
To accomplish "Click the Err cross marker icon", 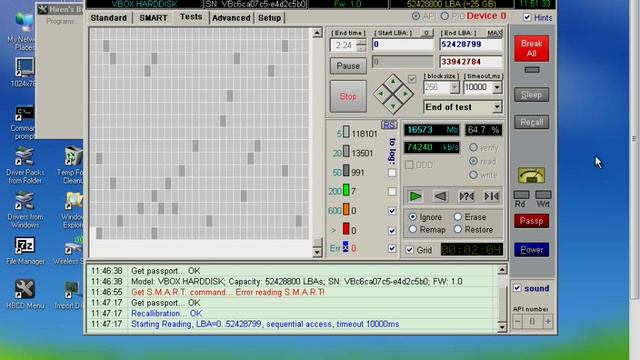I will [346, 247].
